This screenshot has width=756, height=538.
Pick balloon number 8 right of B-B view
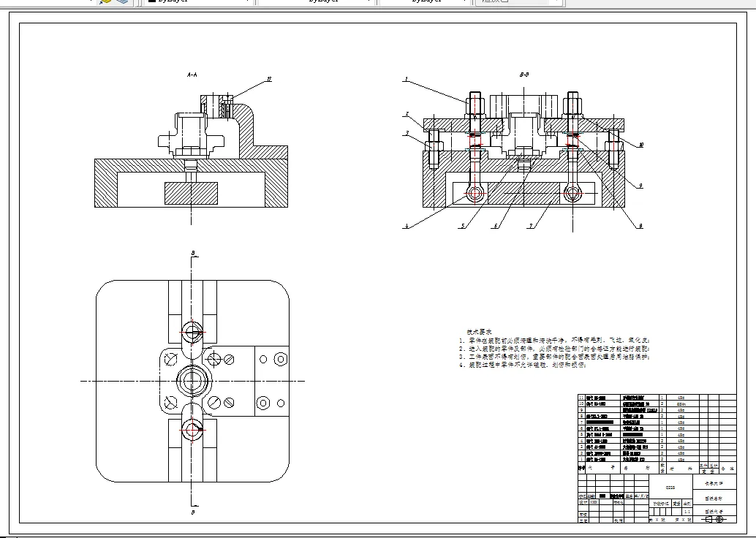pos(640,226)
